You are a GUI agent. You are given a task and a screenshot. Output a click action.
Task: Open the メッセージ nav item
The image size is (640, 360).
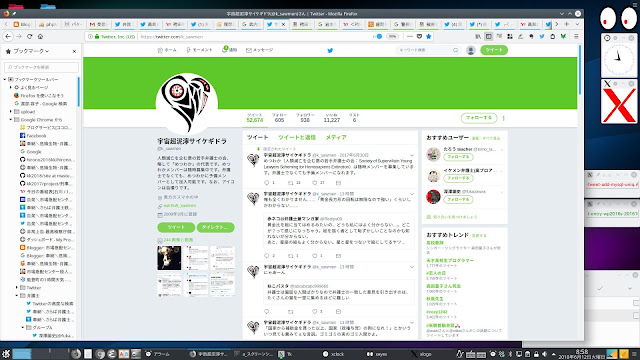260,50
